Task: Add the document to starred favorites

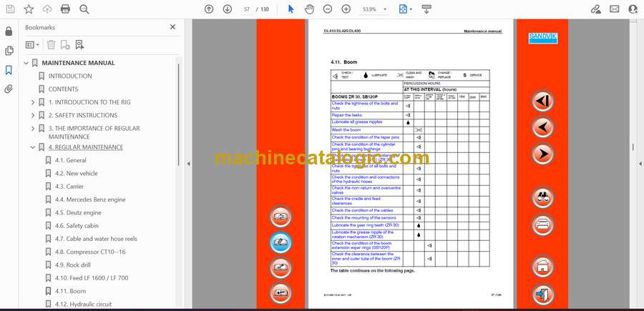Action: [29, 9]
